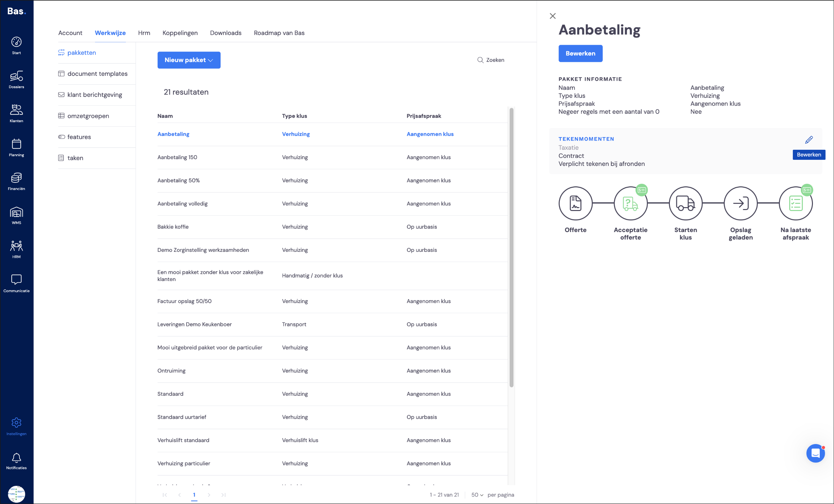This screenshot has height=504, width=834.
Task: Open features submenu item
Action: [96, 137]
